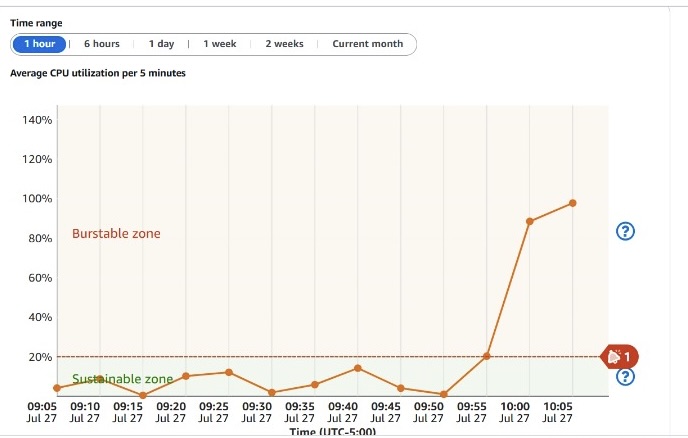Click the red alarm badge showing 1
This screenshot has width=688, height=438.
coord(619,356)
